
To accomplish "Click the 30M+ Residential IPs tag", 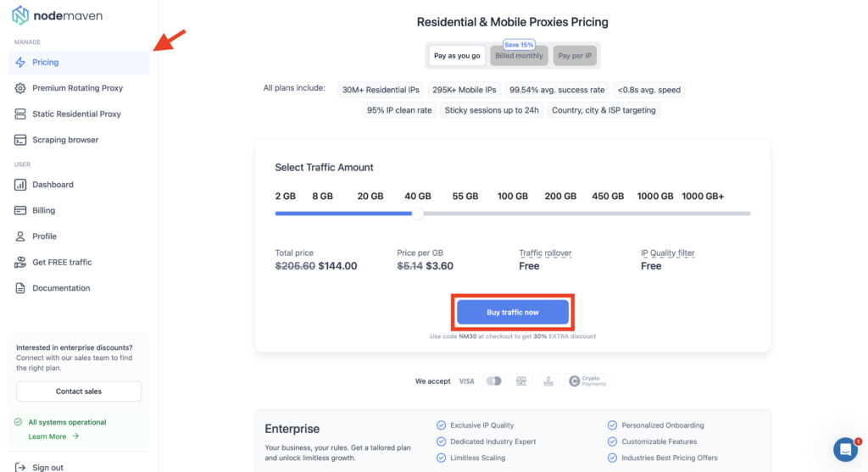I will point(381,90).
